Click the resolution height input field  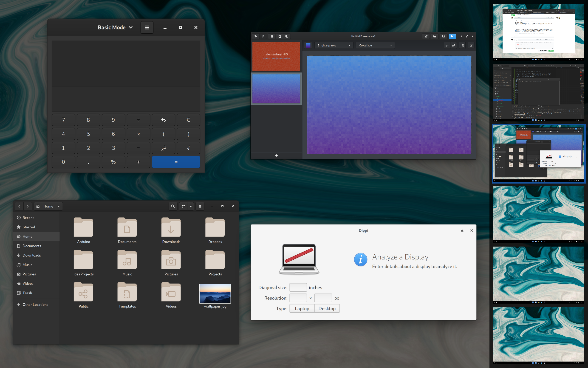[323, 298]
